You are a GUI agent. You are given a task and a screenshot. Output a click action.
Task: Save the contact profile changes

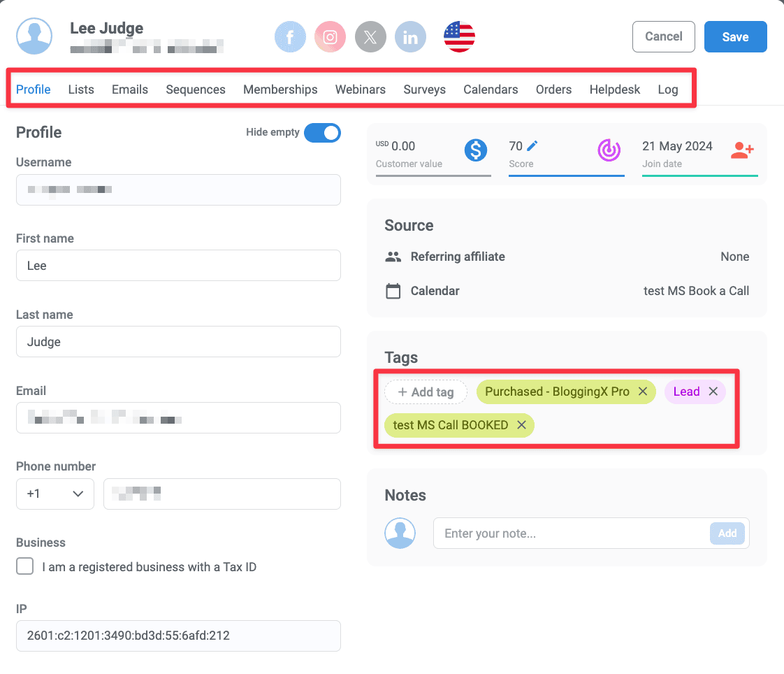(x=736, y=36)
